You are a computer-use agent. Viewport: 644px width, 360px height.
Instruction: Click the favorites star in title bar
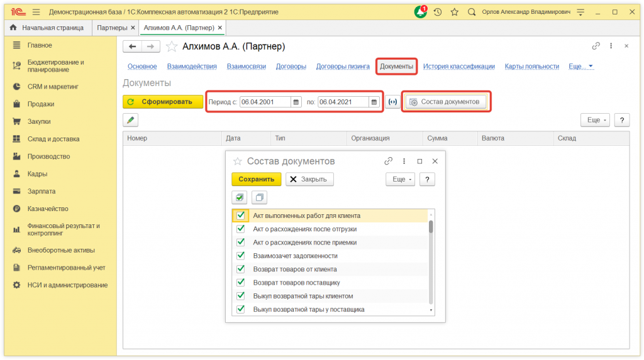(x=454, y=12)
